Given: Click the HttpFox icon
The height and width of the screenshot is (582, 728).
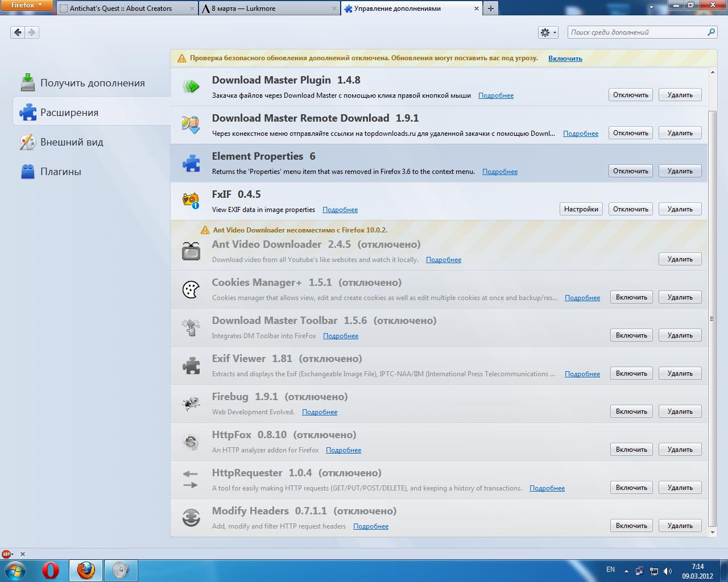Looking at the screenshot, I should [191, 442].
